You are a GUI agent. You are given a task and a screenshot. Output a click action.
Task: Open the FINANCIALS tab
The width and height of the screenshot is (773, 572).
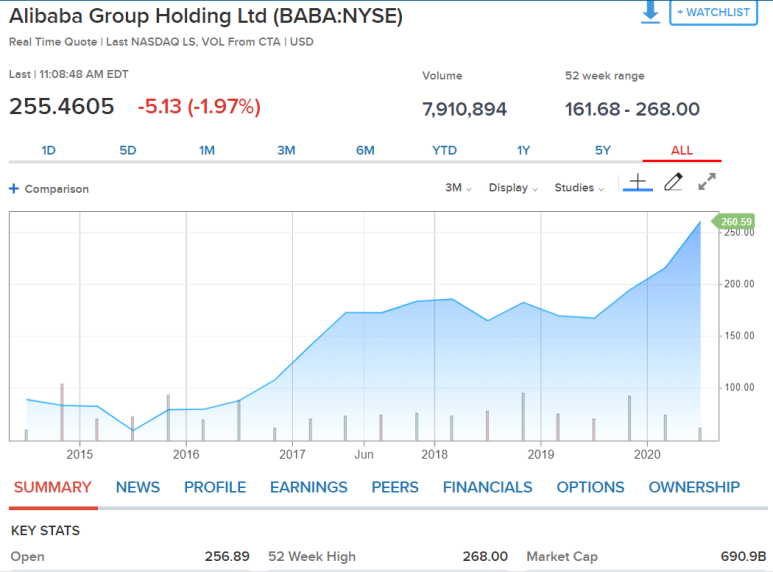coord(488,487)
